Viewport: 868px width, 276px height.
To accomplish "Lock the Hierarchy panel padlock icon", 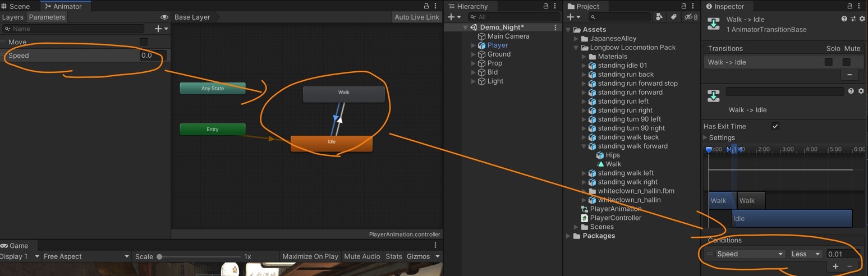I will [x=546, y=6].
